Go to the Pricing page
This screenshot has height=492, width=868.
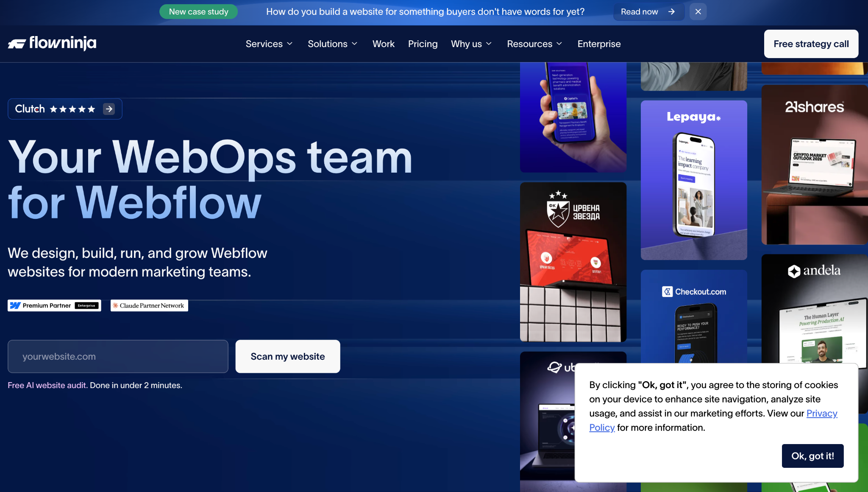[423, 44]
